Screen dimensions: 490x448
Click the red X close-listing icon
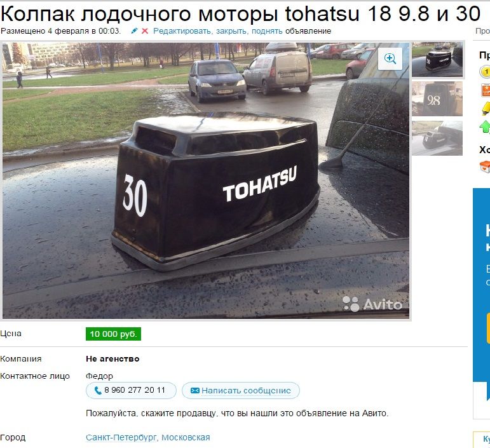pyautogui.click(x=145, y=31)
